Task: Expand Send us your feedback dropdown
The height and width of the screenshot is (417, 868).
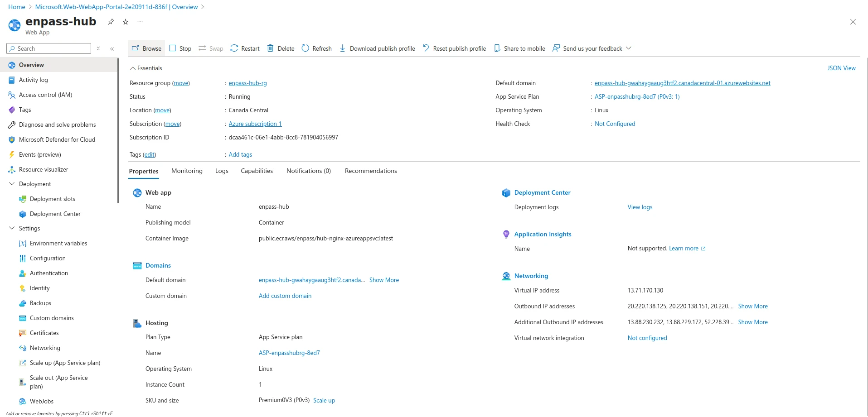Action: click(629, 48)
